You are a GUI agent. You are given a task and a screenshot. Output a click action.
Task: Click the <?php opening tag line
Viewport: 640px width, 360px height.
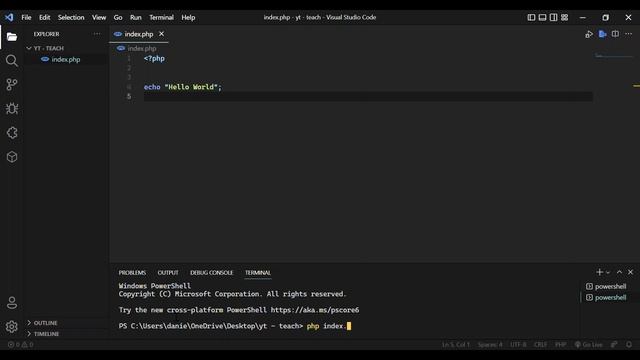tap(154, 58)
